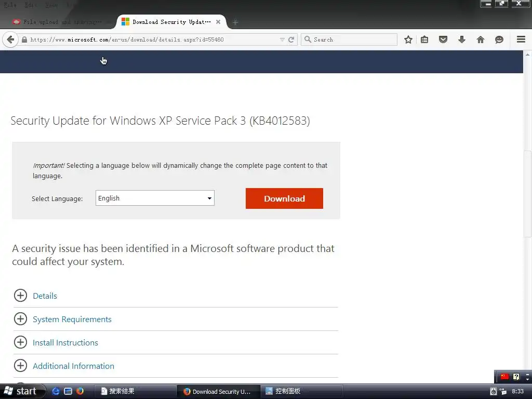Open Select Language dropdown showing English
Viewport: 532px width, 399px height.
pyautogui.click(x=155, y=198)
